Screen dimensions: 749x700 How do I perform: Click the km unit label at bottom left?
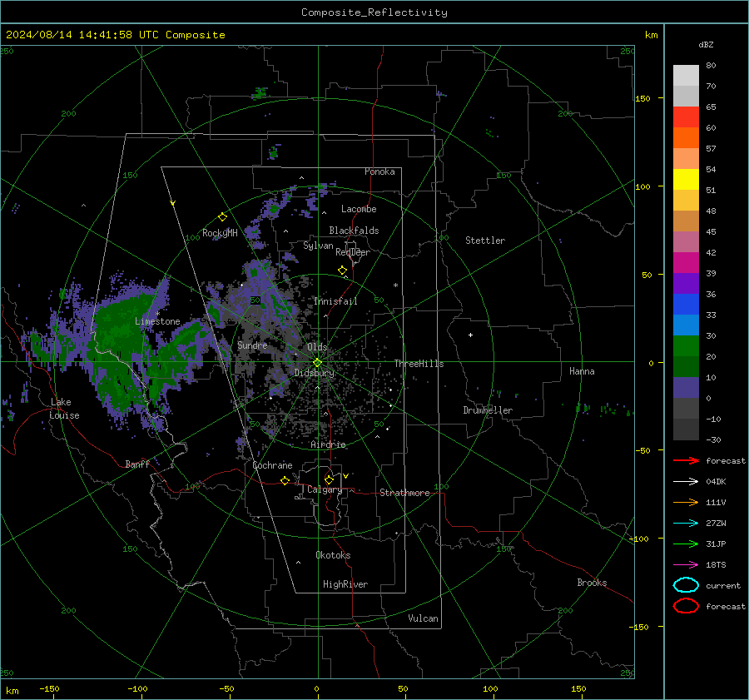coord(12,691)
